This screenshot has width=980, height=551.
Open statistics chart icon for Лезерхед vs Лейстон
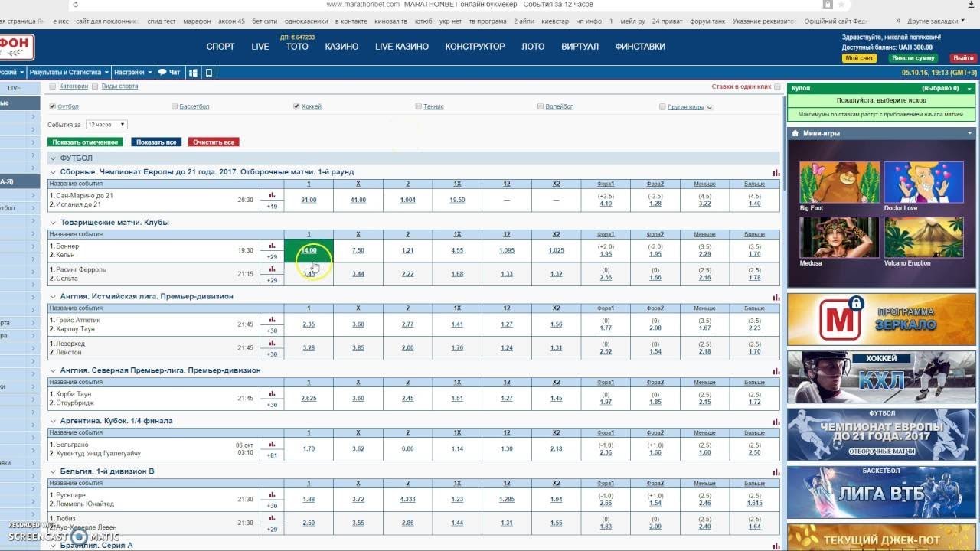(x=272, y=343)
